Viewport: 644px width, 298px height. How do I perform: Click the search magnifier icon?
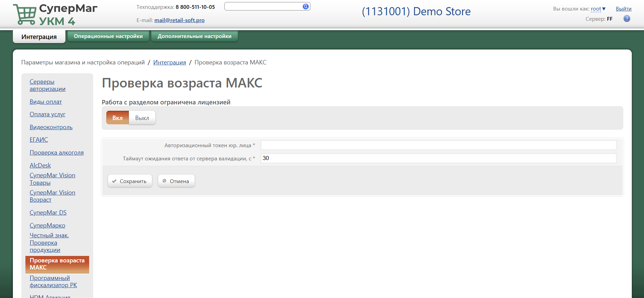point(305,6)
